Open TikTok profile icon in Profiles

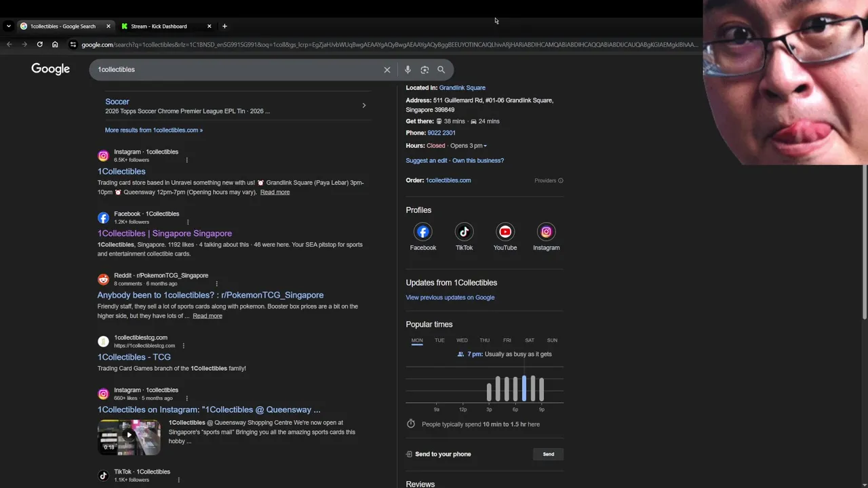[x=464, y=232]
